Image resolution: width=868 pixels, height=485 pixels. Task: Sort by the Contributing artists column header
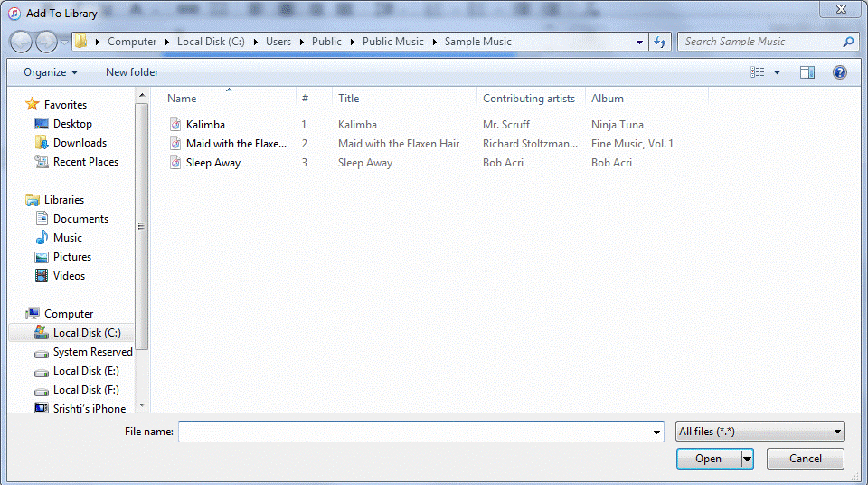point(529,99)
